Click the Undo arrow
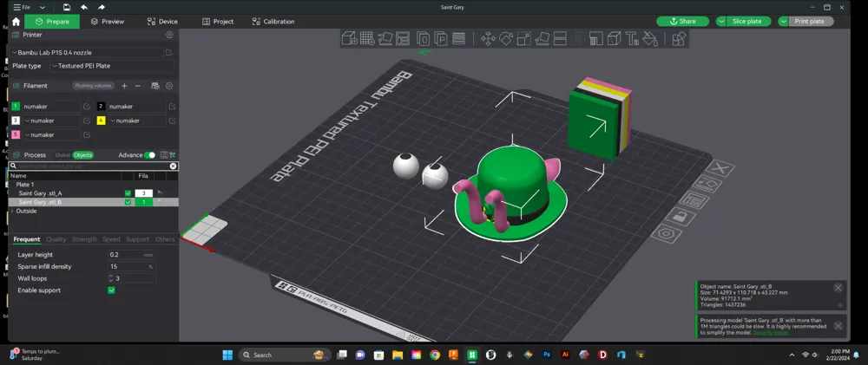Viewport: 868px width, 365px height. click(84, 7)
